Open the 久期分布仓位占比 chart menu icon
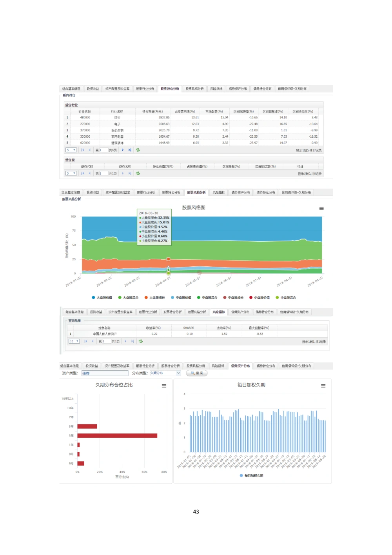This screenshot has width=392, height=555. click(x=164, y=386)
